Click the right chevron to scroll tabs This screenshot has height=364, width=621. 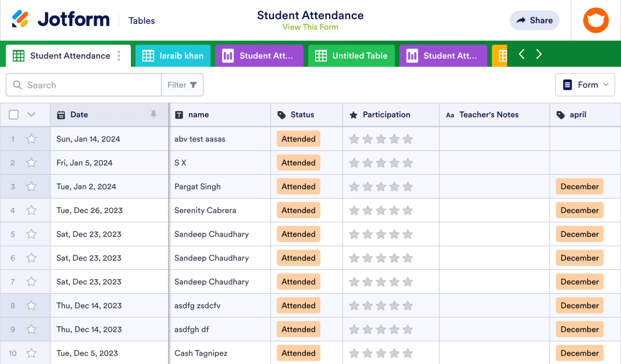point(539,54)
